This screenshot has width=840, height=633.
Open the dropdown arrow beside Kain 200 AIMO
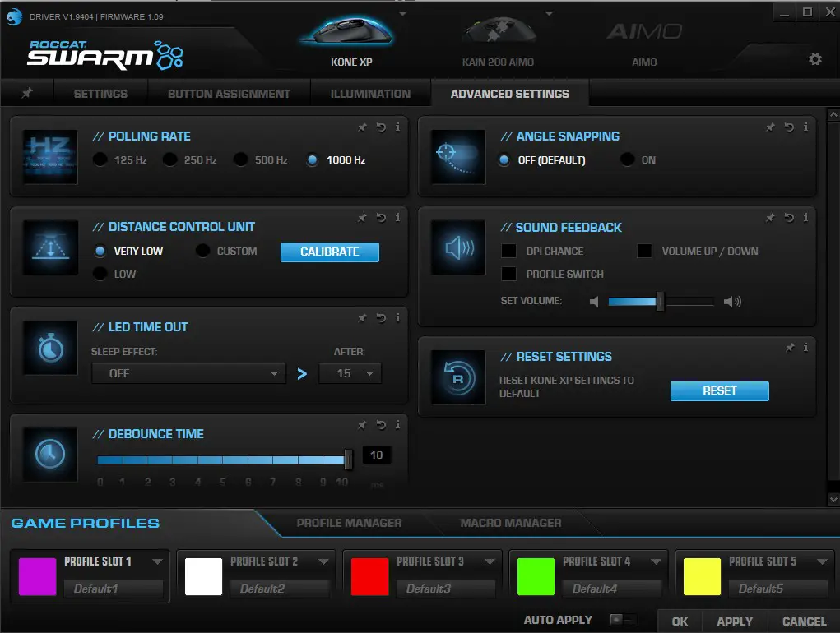point(549,13)
